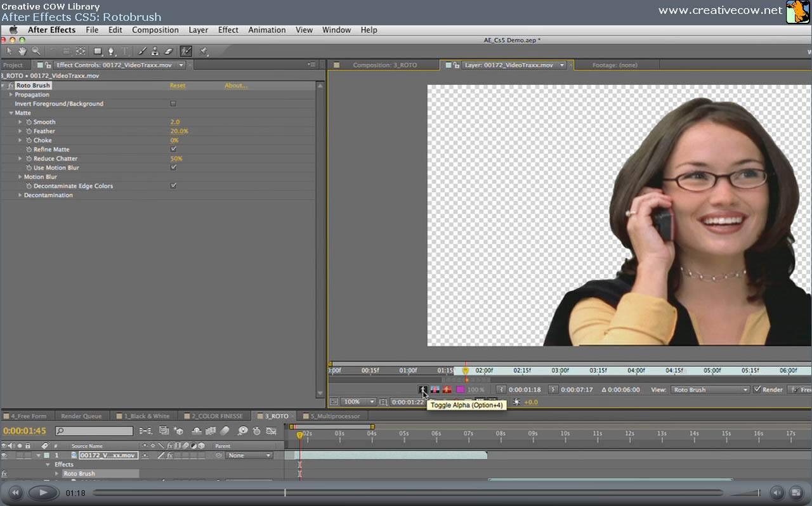Viewport: 812px width, 506px height.
Task: Toggle Decontaminate Edge Colors checkbox
Action: pos(173,186)
